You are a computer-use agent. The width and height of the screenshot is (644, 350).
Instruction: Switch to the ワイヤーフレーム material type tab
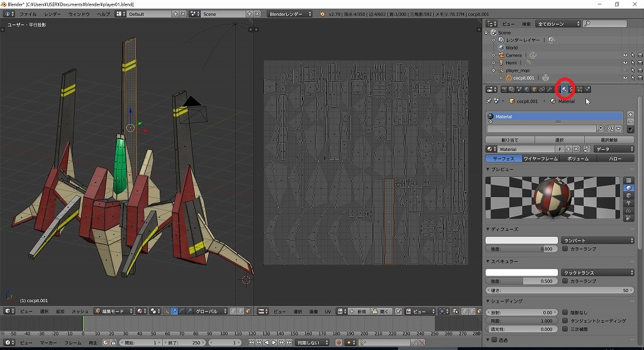[x=540, y=159]
